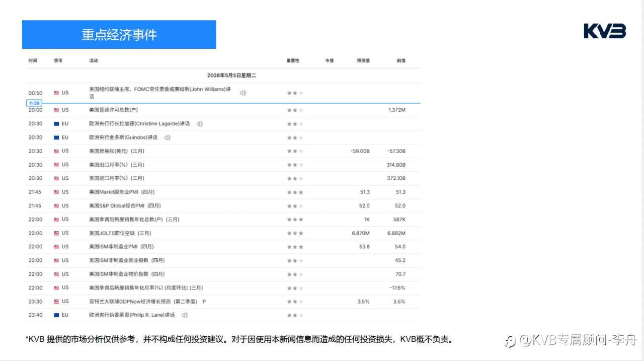Click the 00:50 time cell
The width and height of the screenshot is (644, 361).
click(x=35, y=93)
